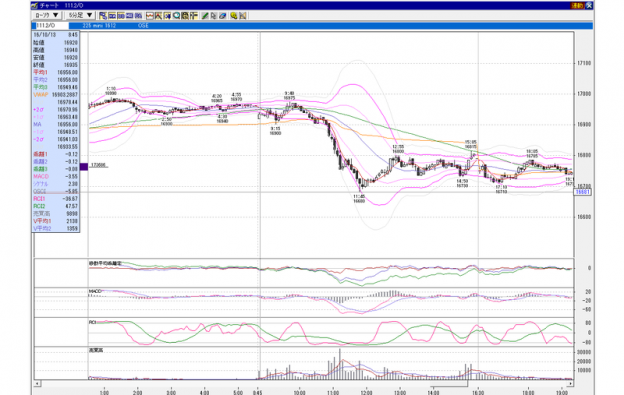Click the pointer-with-document icon beside the pencil

[214, 16]
